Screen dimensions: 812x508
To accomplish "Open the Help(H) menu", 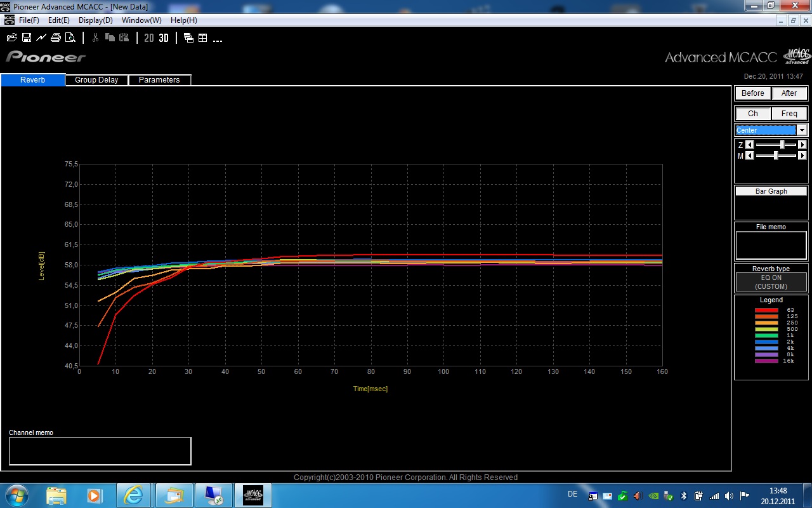I will tap(184, 20).
